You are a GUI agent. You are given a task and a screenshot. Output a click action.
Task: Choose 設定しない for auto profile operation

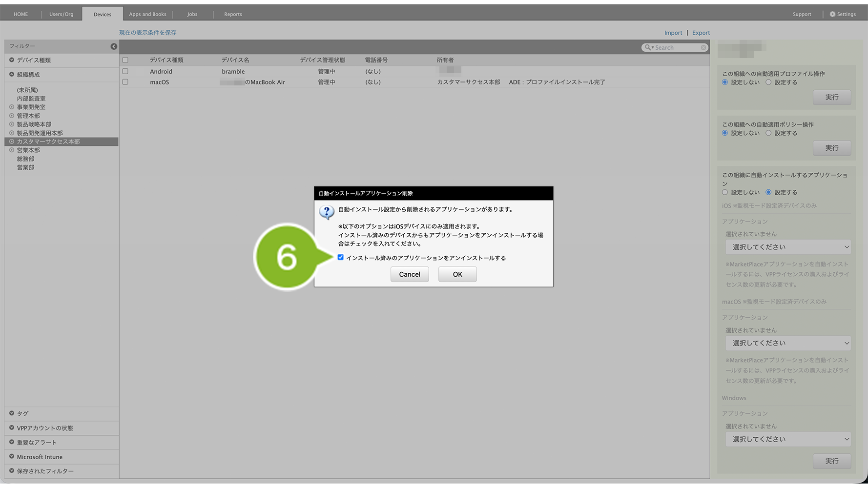725,82
